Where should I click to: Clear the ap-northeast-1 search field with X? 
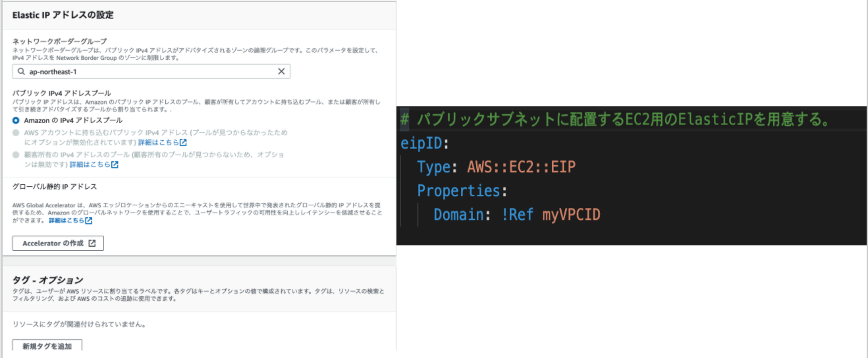(x=281, y=72)
